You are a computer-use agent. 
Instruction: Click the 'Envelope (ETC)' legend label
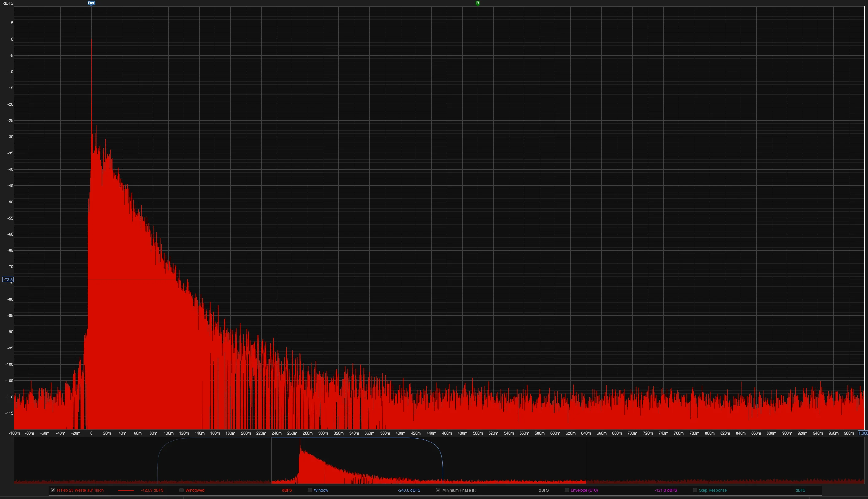[584, 490]
